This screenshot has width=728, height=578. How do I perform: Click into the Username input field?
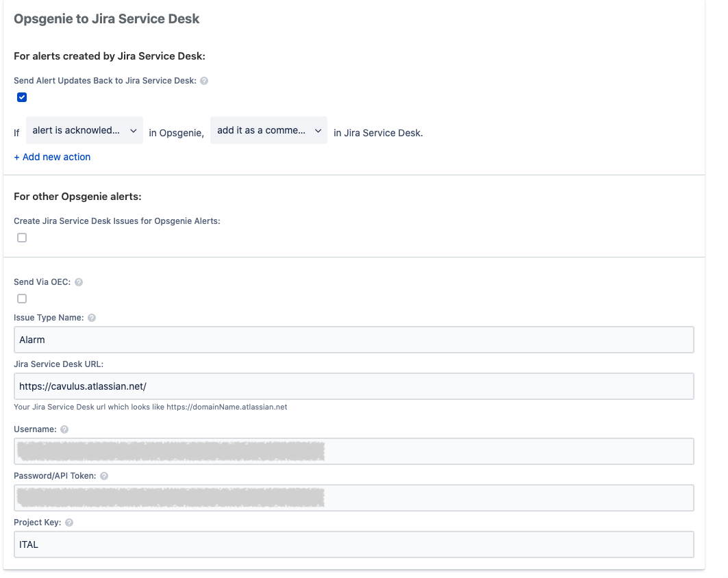(354, 451)
